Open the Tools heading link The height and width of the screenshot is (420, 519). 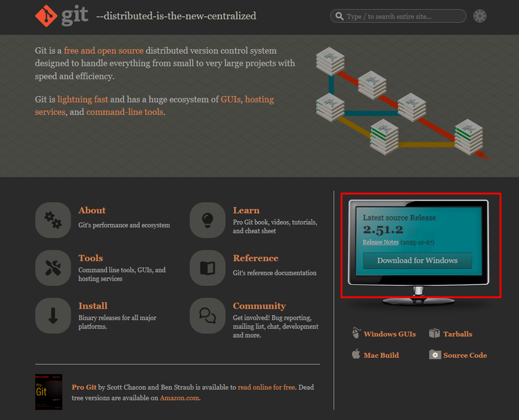[x=91, y=258]
